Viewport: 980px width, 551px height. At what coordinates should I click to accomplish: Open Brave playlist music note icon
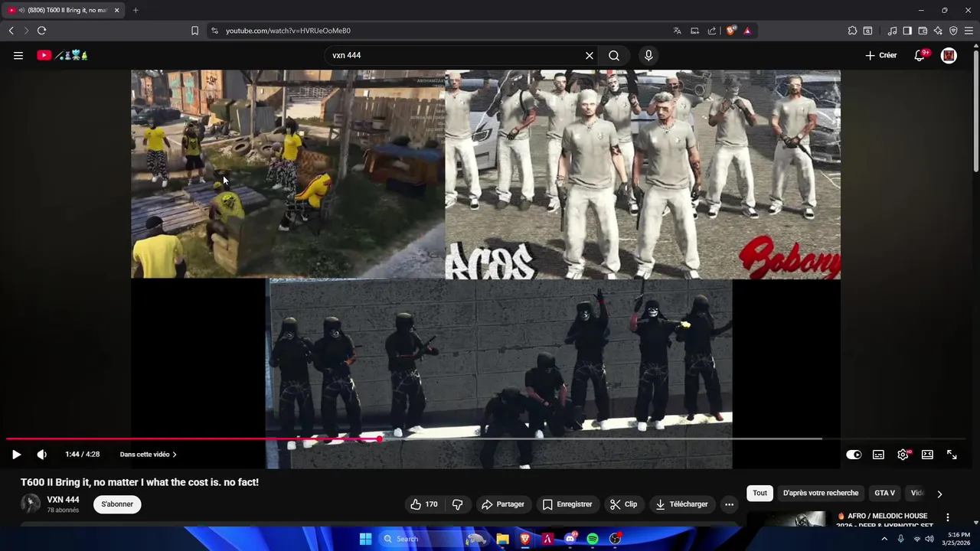pos(892,31)
